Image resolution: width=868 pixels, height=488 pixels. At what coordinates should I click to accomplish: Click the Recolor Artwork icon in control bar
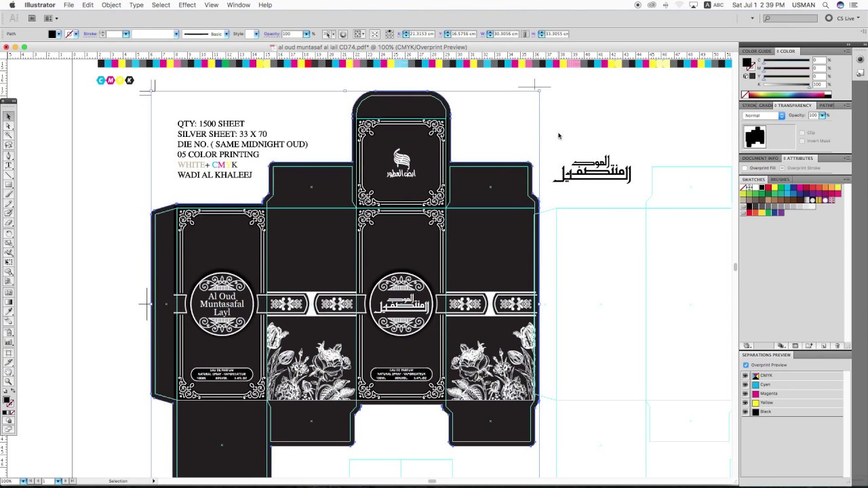[x=342, y=34]
